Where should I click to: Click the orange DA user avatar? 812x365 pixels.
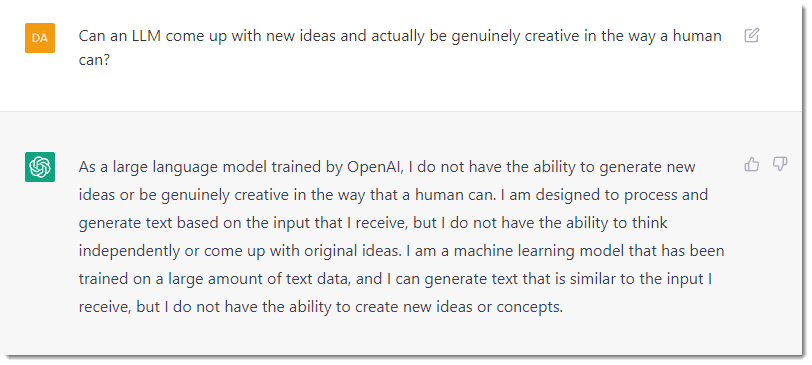coord(40,38)
